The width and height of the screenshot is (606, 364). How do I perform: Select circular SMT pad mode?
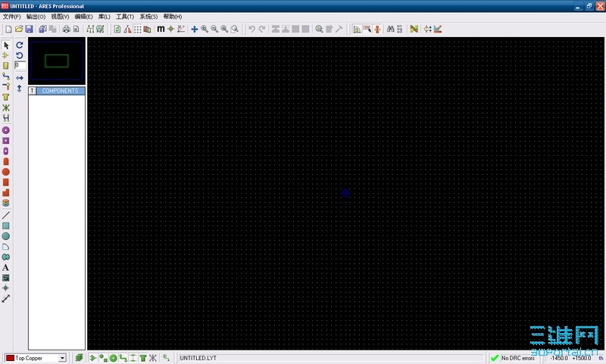pos(6,172)
